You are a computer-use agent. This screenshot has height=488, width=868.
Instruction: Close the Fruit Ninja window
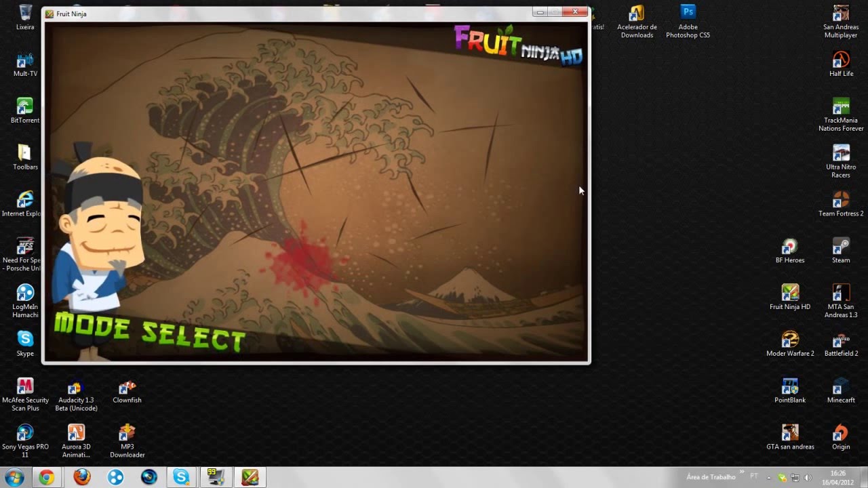point(575,12)
